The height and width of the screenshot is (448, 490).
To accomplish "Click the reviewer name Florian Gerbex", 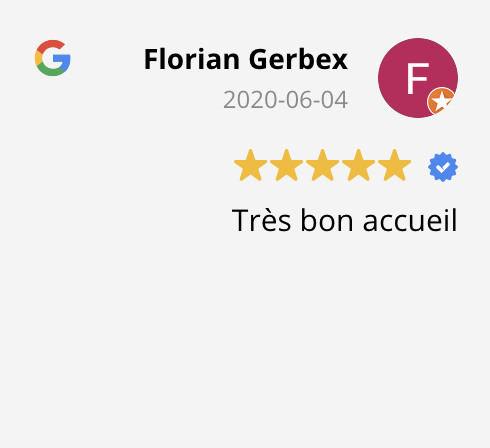I will (246, 59).
